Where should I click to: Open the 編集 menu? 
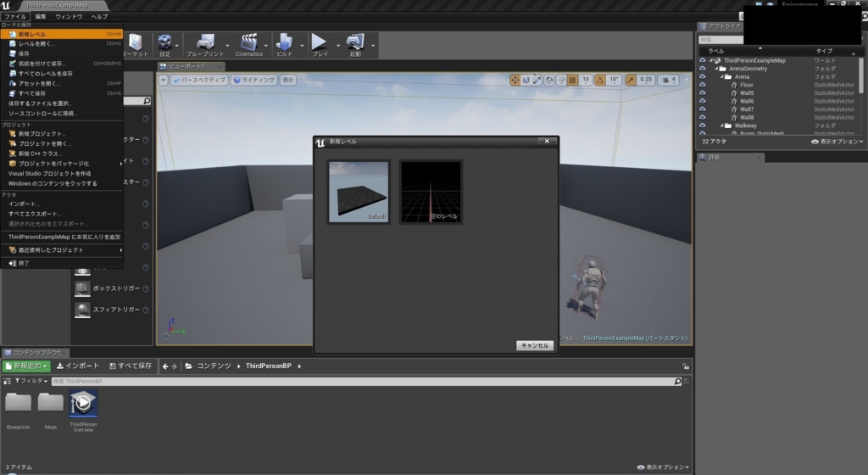click(41, 17)
